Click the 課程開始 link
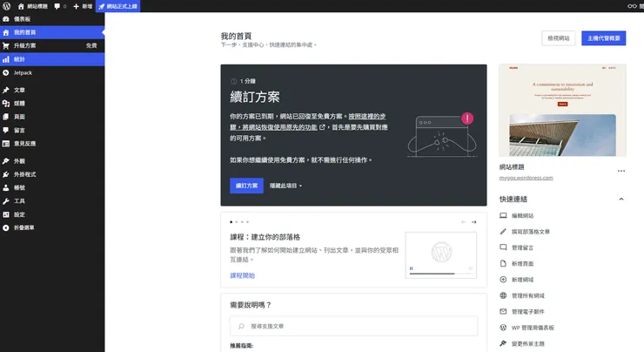 pyautogui.click(x=242, y=275)
